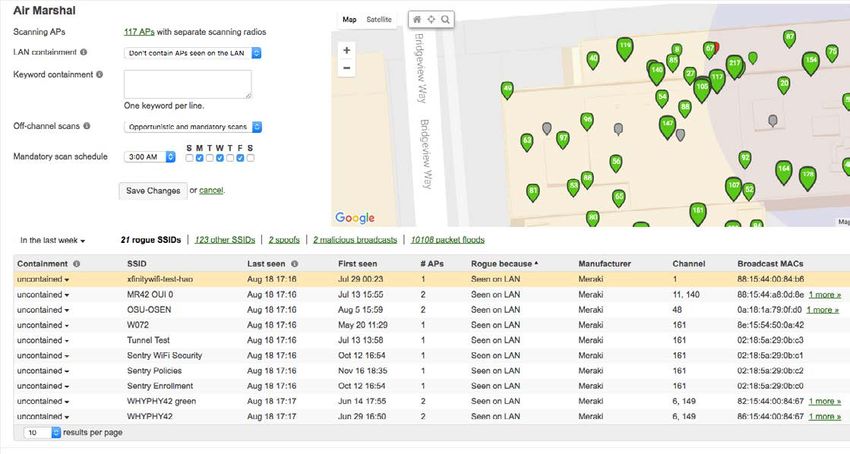The width and height of the screenshot is (850, 454).
Task: Select AP marker 217 on the map
Action: click(x=735, y=66)
